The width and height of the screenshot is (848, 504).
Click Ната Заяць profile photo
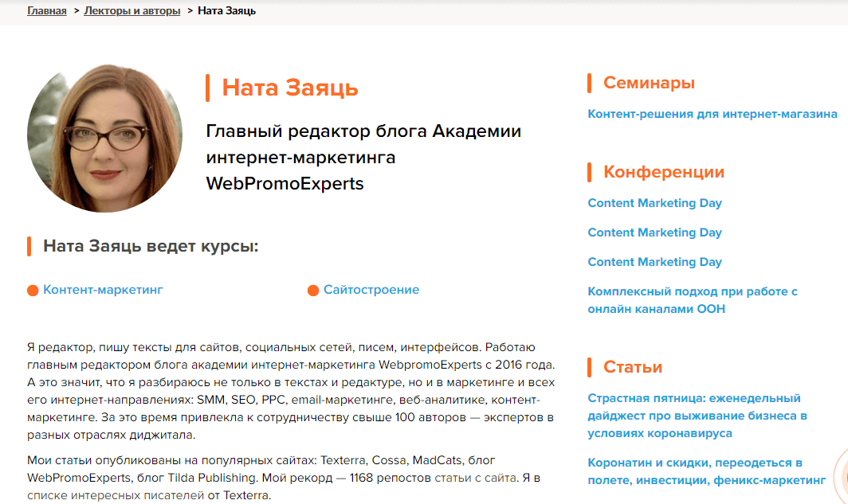click(x=104, y=139)
